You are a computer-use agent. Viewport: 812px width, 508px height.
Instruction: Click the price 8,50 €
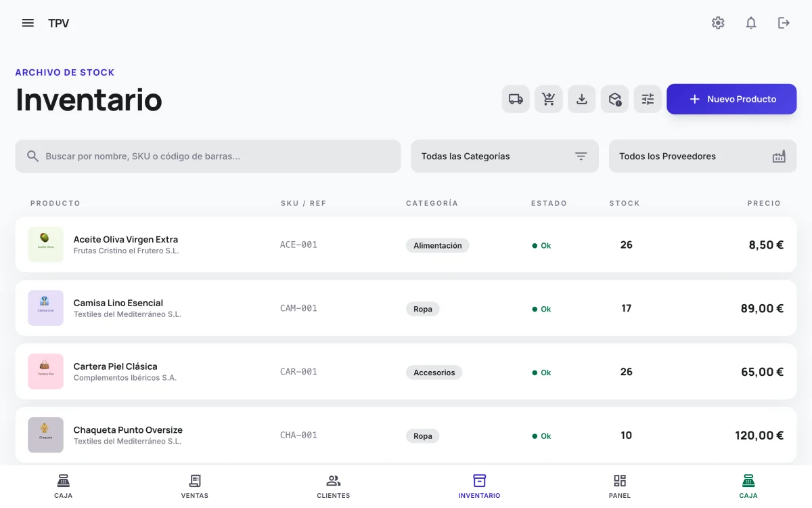tap(766, 245)
